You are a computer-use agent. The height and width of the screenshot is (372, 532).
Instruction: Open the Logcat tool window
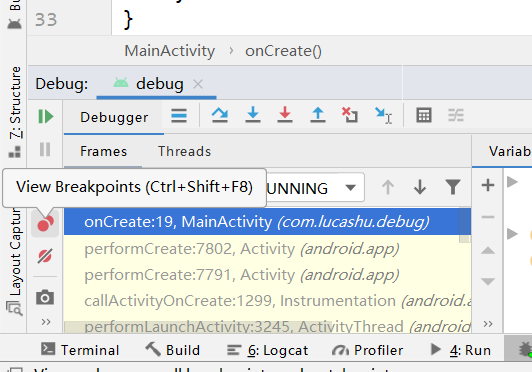pyautogui.click(x=267, y=350)
